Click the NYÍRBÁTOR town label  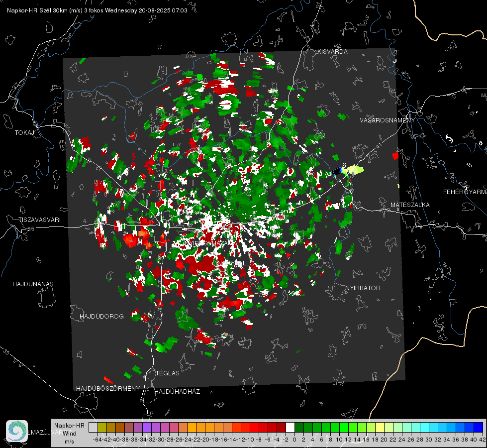point(363,288)
